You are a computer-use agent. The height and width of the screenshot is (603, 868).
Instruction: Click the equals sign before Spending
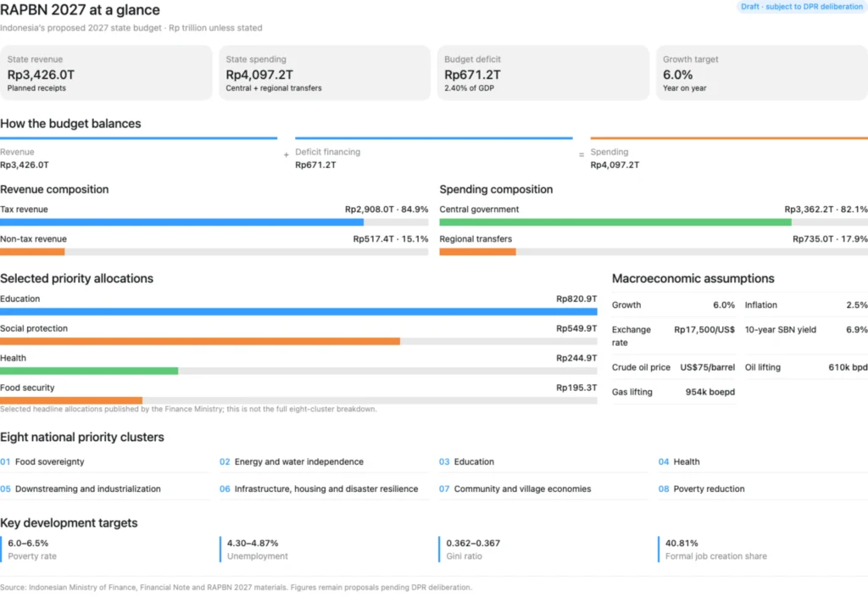pos(581,155)
